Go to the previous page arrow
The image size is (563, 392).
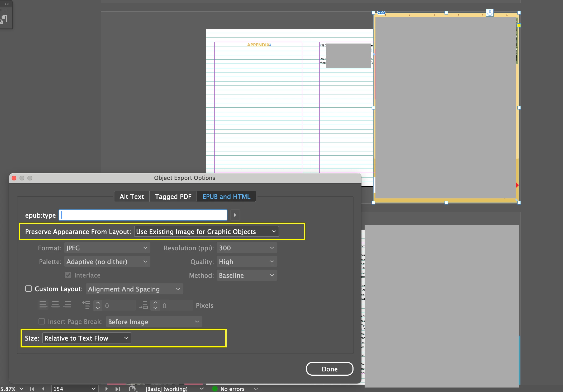(43, 389)
